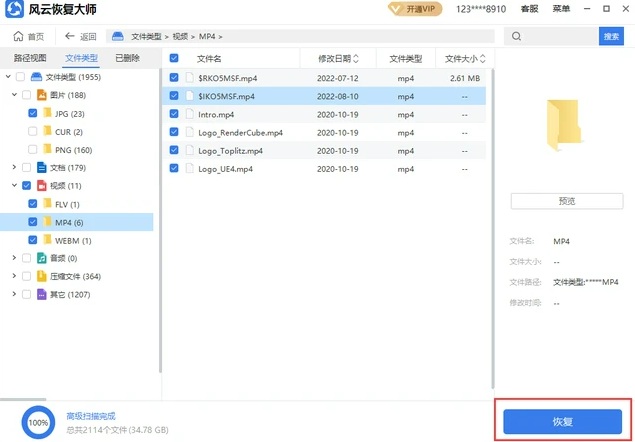The width and height of the screenshot is (635, 442).
Task: Click the 首页 home icon
Action: click(x=17, y=37)
